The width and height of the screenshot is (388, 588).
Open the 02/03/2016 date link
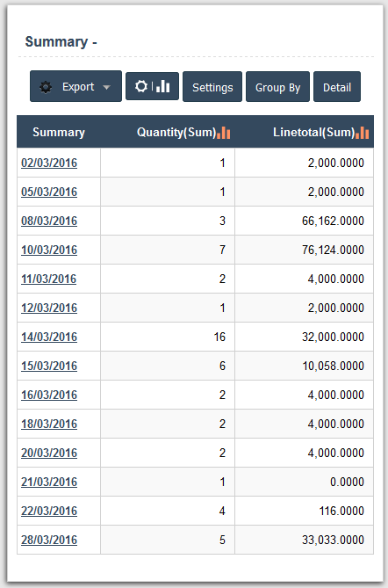(x=49, y=163)
